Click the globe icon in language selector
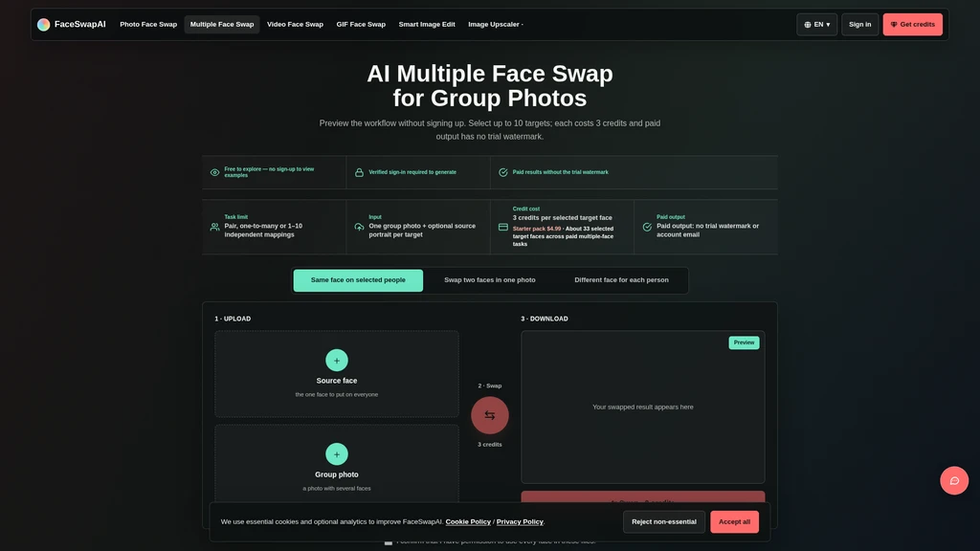The width and height of the screenshot is (980, 551). coord(808,25)
